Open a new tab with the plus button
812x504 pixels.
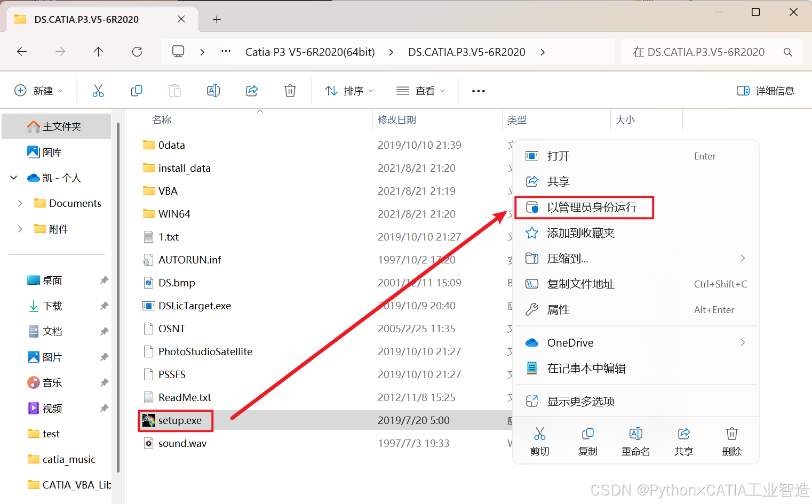pyautogui.click(x=217, y=20)
